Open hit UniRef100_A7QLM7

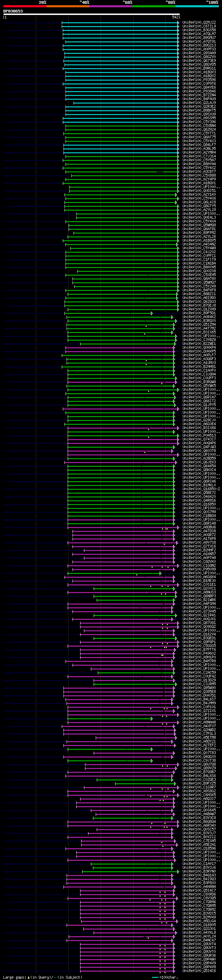[199, 34]
